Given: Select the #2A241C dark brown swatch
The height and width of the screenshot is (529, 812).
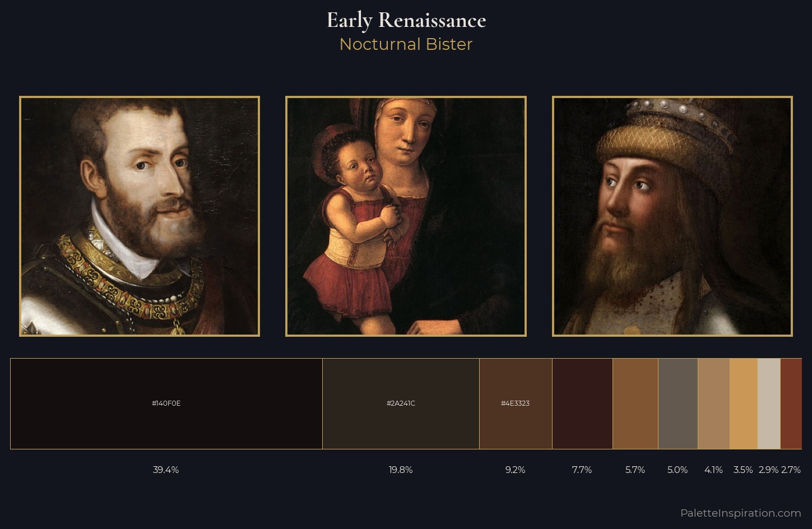Looking at the screenshot, I should (401, 403).
